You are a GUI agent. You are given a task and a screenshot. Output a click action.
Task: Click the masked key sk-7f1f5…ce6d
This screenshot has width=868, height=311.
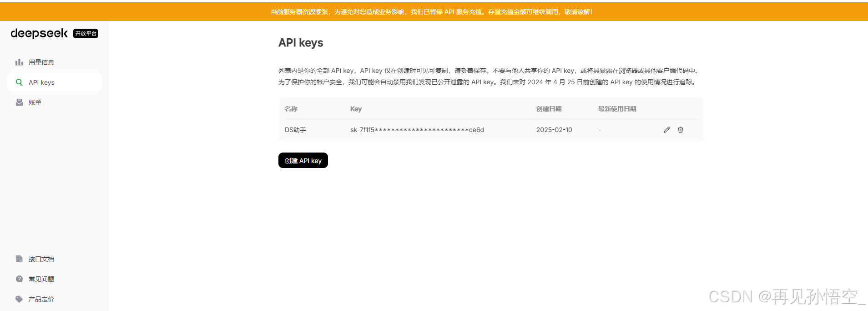point(417,130)
